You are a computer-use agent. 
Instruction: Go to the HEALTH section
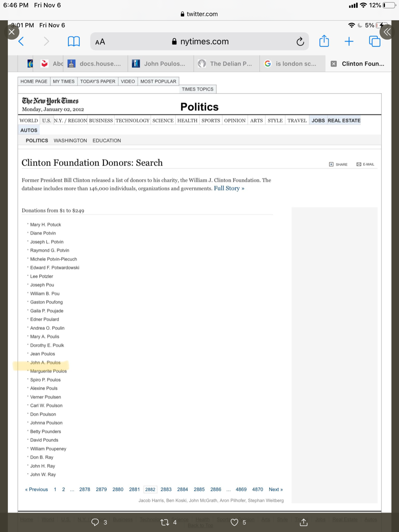pyautogui.click(x=187, y=121)
